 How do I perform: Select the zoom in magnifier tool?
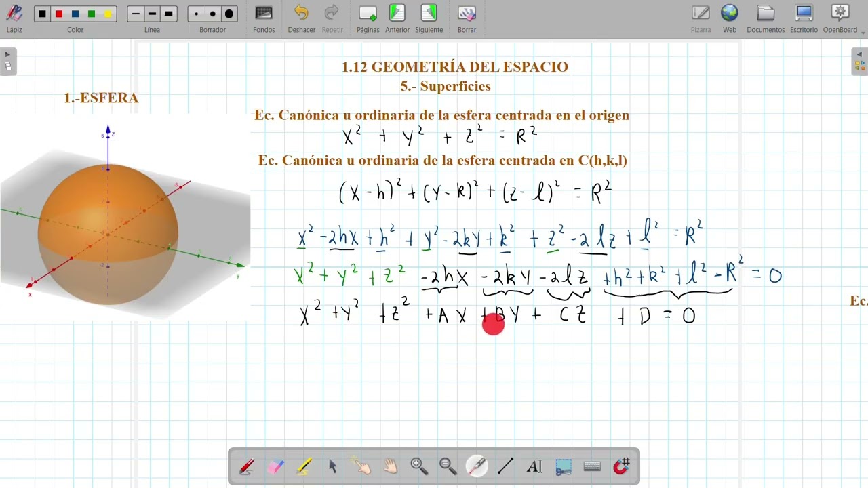419,466
